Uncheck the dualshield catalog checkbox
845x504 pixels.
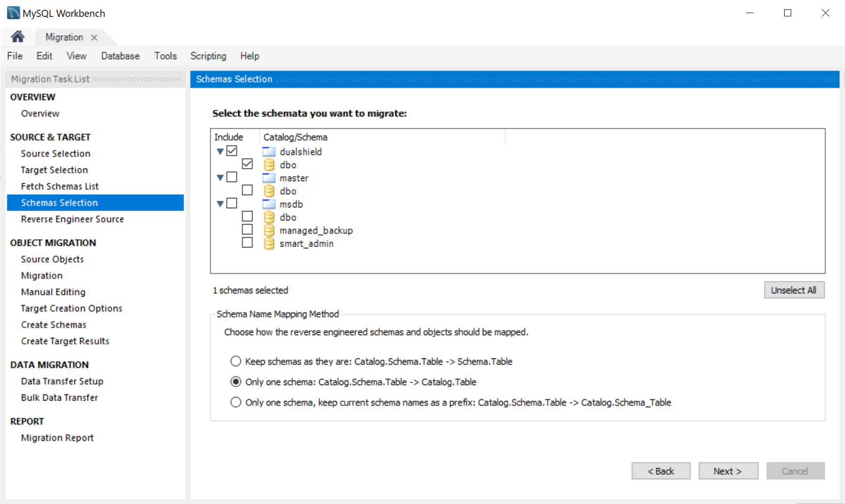coord(232,151)
